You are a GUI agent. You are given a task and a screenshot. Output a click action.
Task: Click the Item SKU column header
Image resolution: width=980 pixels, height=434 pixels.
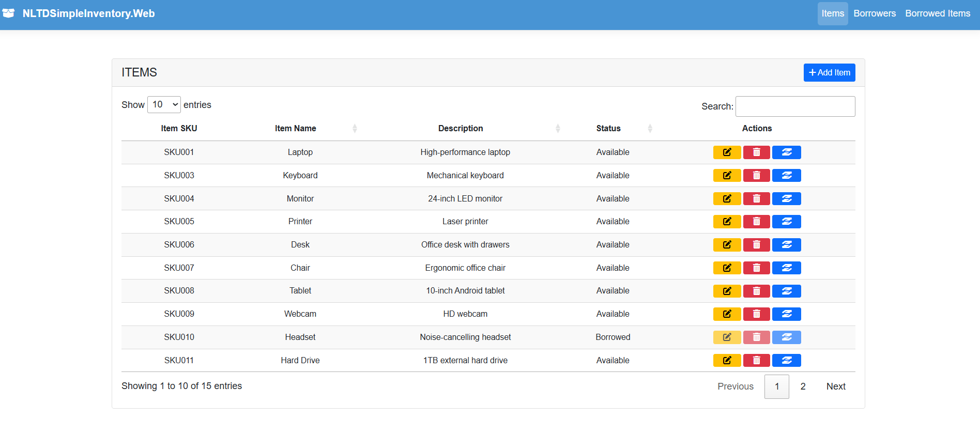click(179, 128)
